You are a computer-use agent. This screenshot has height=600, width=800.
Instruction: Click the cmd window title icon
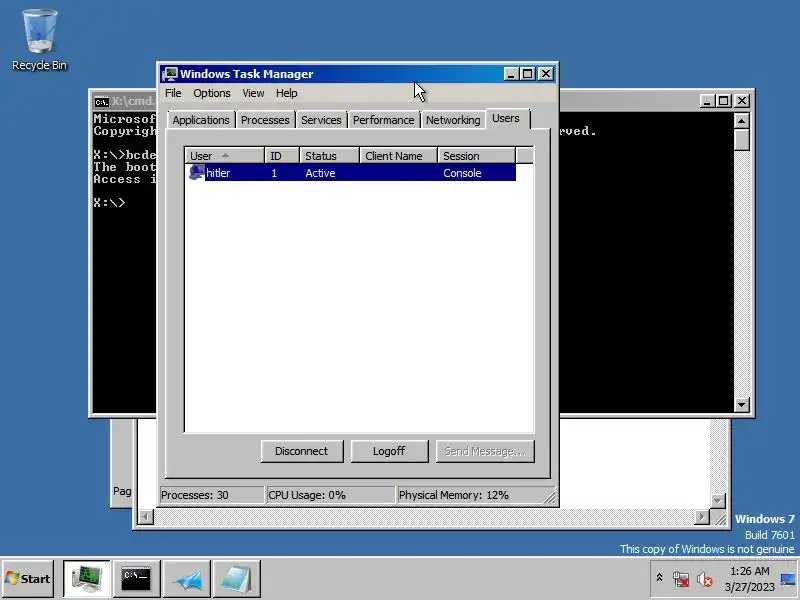tap(102, 102)
